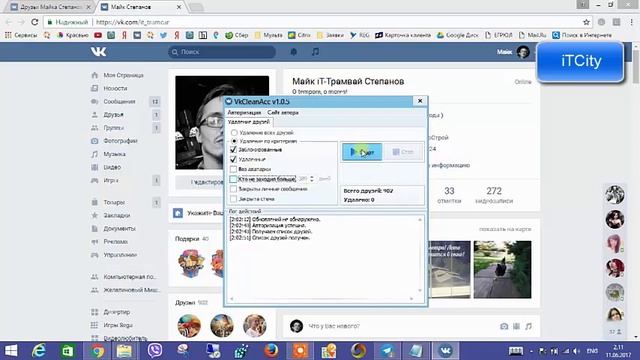Click the Chrome address bar URL
Screen dimensions: 640x360
[x=133, y=22]
